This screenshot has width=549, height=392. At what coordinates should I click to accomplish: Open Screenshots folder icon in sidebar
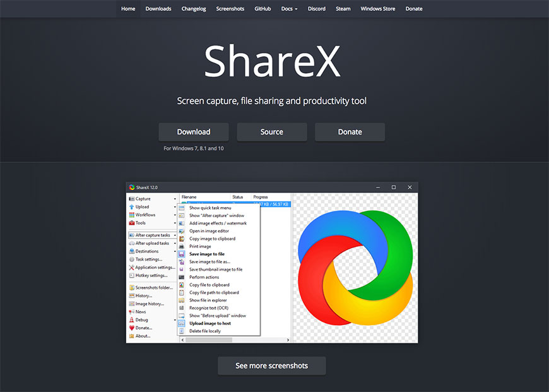132,288
